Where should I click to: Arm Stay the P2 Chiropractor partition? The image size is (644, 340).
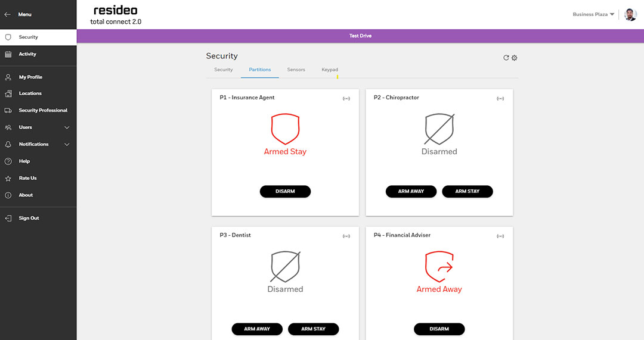coord(467,192)
